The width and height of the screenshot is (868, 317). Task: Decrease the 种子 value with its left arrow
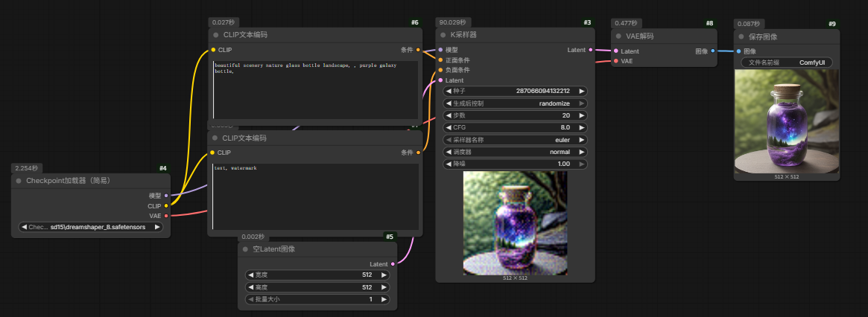click(x=449, y=92)
